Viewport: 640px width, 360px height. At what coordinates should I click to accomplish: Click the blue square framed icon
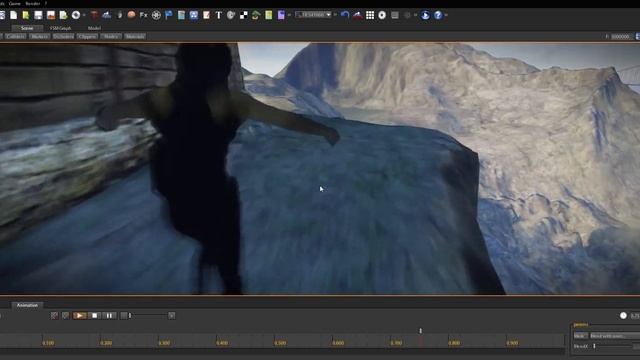click(193, 15)
